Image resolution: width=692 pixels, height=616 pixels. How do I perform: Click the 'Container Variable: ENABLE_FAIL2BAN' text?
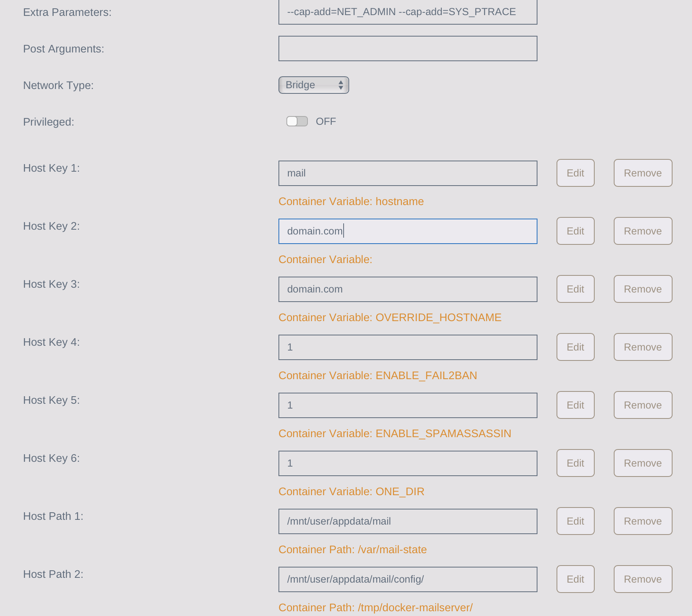click(x=378, y=376)
